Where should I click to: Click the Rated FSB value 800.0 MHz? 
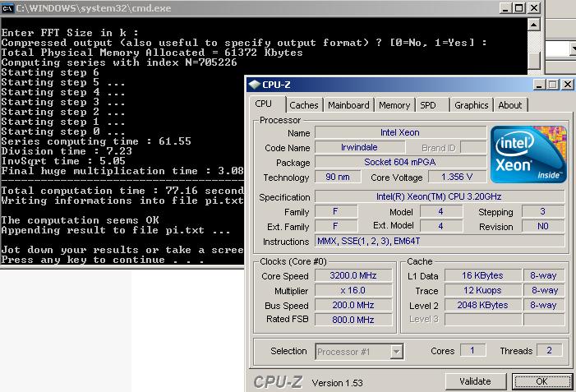coord(353,320)
